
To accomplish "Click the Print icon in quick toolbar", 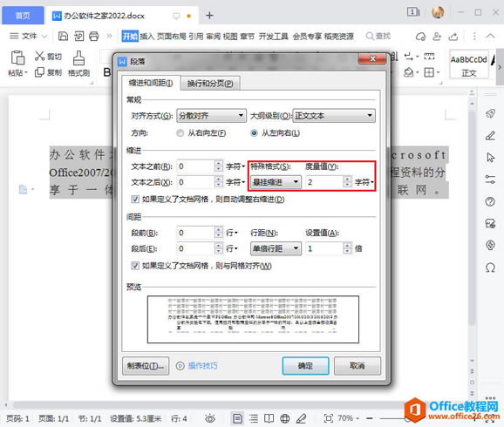I will coord(94,36).
